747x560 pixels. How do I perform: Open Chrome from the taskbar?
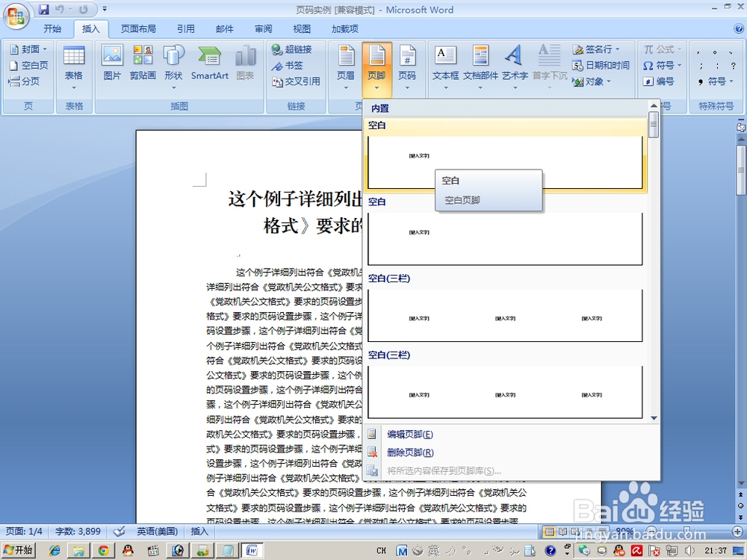[103, 551]
